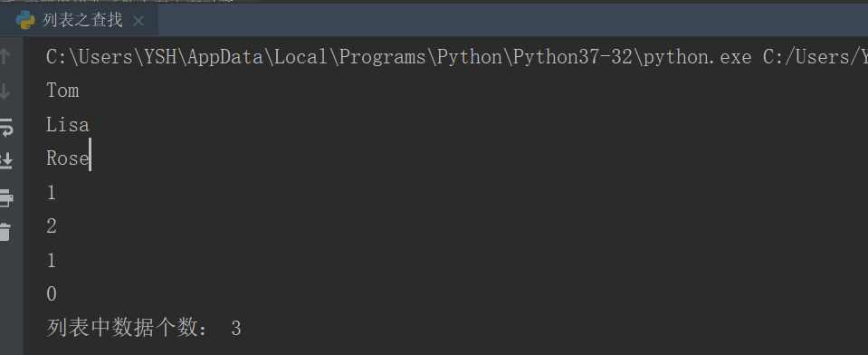The height and width of the screenshot is (355, 868).
Task: Toggle soft-wrap for the console output
Action: [5, 127]
